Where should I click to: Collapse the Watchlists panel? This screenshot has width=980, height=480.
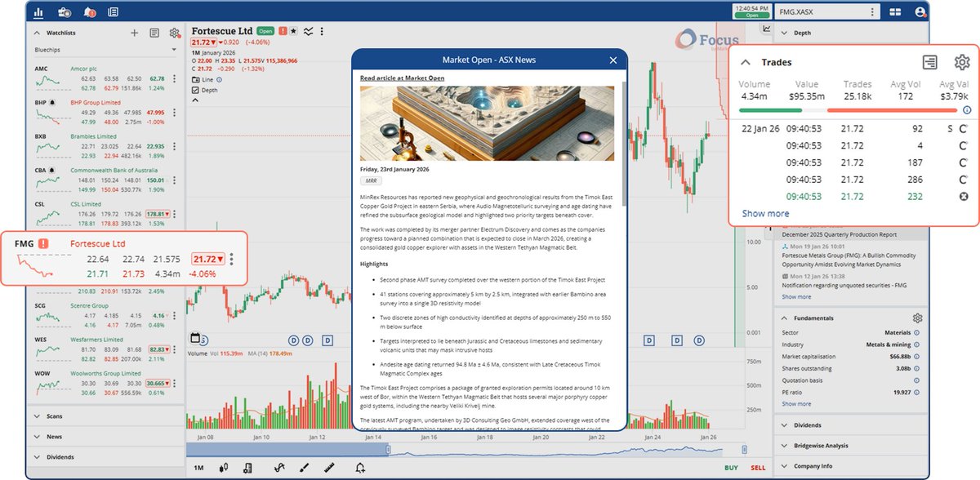(x=37, y=33)
